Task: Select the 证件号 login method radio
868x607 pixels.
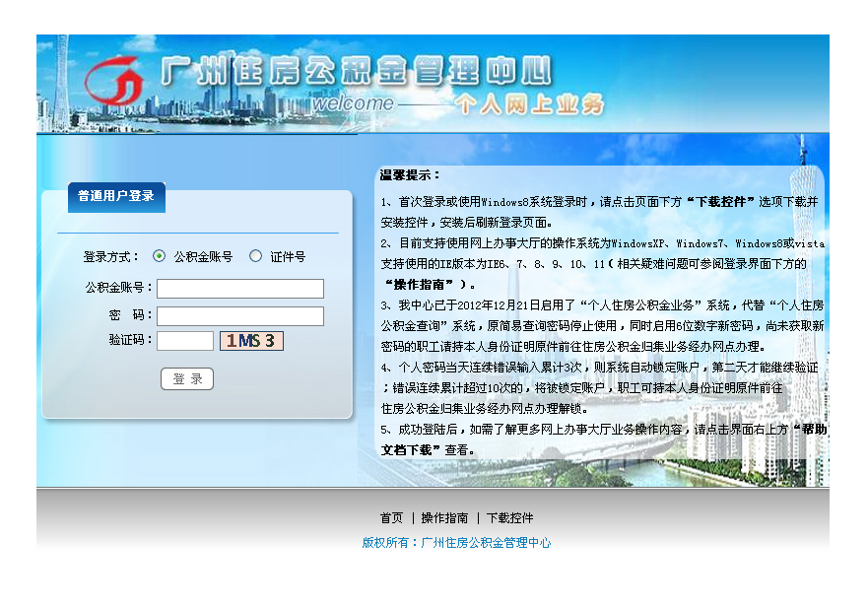Action: (x=255, y=256)
